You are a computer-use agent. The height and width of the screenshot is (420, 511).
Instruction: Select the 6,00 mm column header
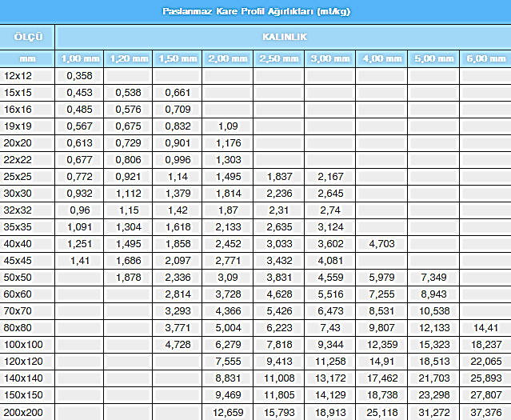(x=485, y=58)
